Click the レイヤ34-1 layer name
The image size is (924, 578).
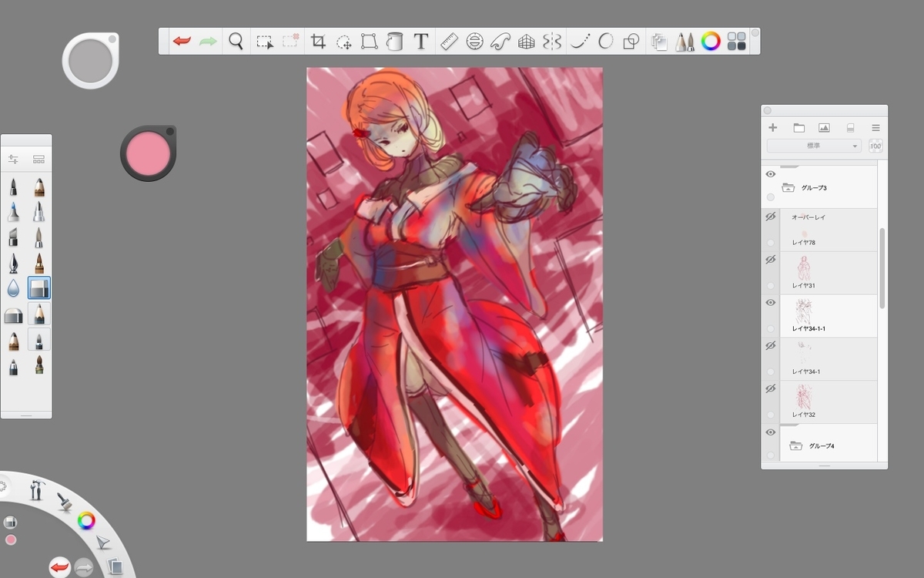806,372
